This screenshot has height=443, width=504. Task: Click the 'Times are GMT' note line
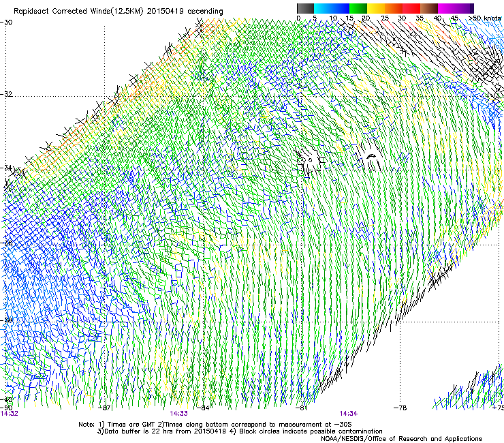pos(215,425)
